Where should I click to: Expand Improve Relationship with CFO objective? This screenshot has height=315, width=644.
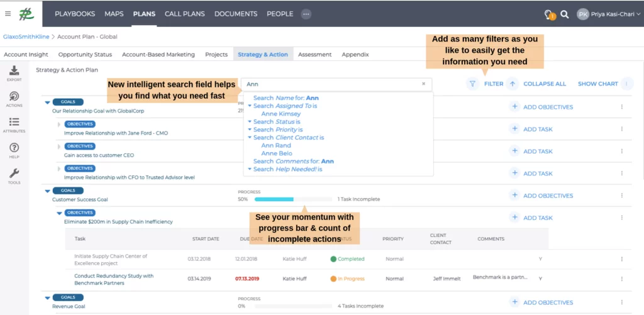click(x=59, y=169)
